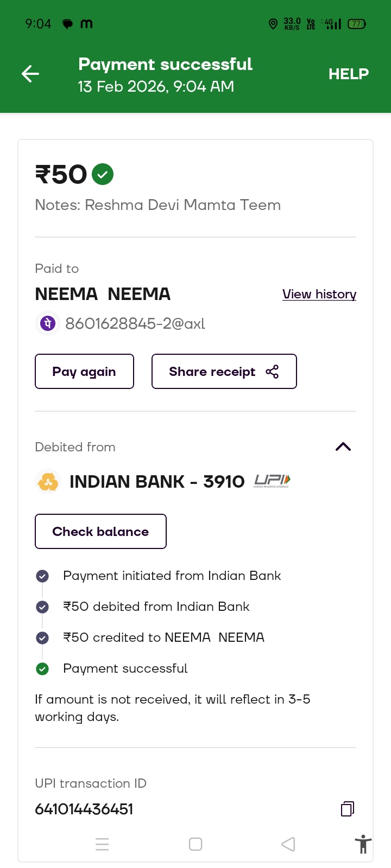Tap the Indian Bank logo icon
This screenshot has width=391, height=868.
[48, 482]
